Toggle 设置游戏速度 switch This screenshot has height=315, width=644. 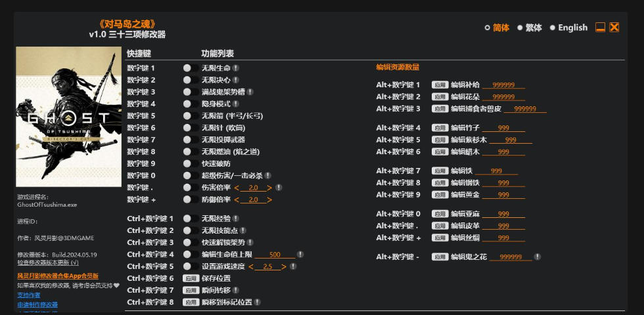coord(190,266)
